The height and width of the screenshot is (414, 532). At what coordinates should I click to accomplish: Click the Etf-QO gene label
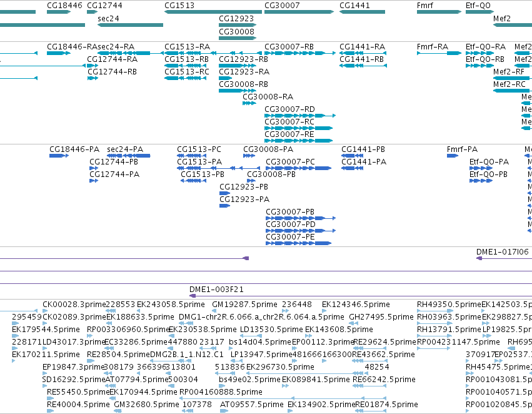pyautogui.click(x=478, y=6)
